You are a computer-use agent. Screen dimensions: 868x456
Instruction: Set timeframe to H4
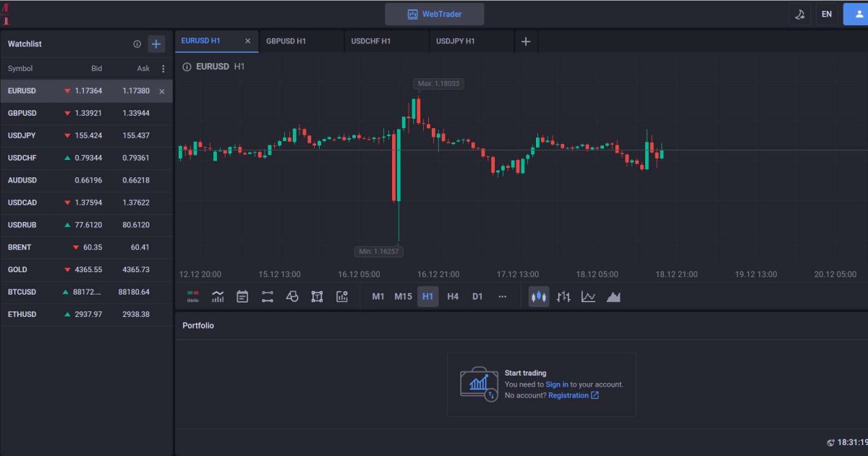pyautogui.click(x=453, y=297)
